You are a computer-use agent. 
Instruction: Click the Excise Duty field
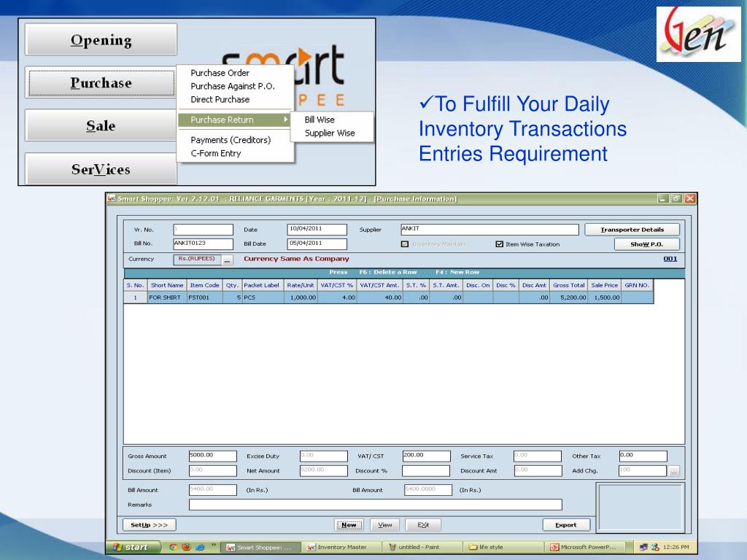pos(323,456)
